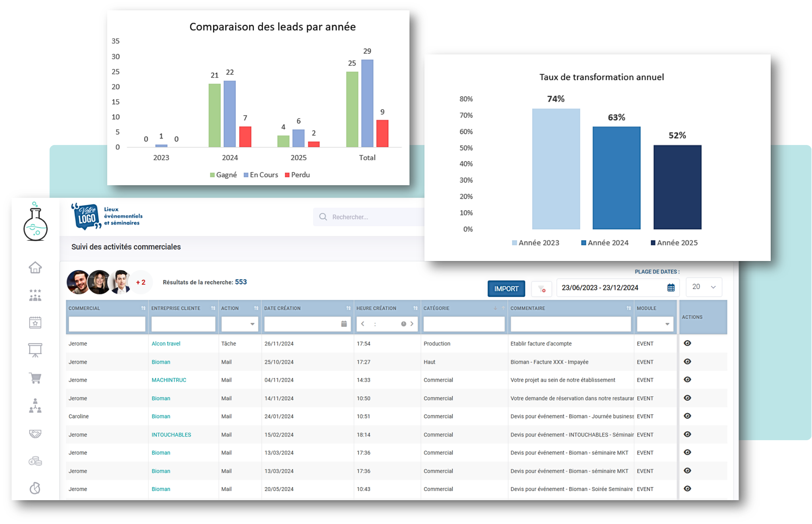Open the rated team icon in sidebar
The height and width of the screenshot is (524, 812).
pyautogui.click(x=35, y=295)
